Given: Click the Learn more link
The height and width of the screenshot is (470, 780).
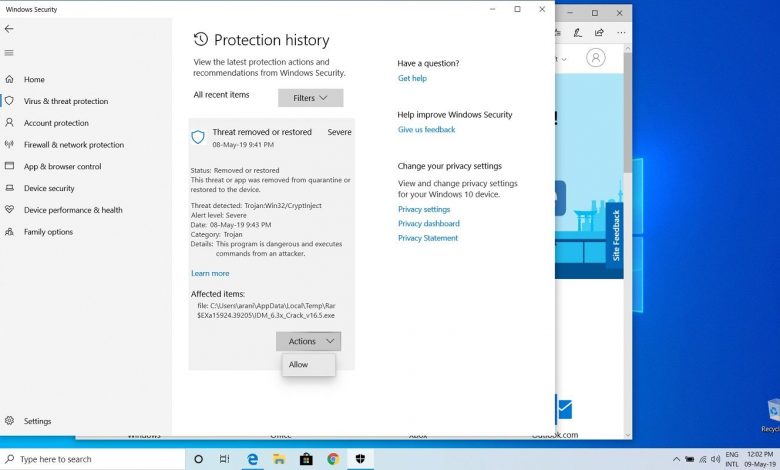Looking at the screenshot, I should [x=210, y=274].
